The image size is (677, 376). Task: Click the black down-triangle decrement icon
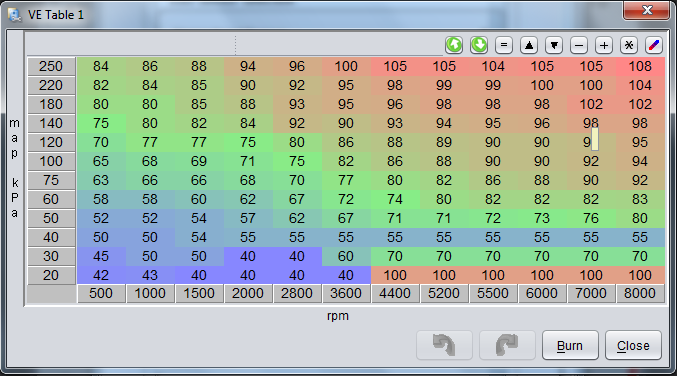tap(554, 45)
